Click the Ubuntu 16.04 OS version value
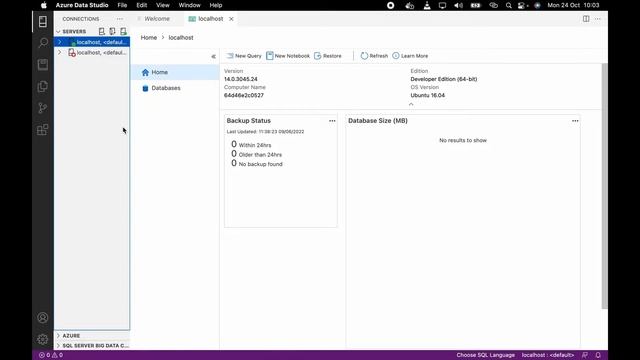The width and height of the screenshot is (640, 360). pyautogui.click(x=427, y=96)
